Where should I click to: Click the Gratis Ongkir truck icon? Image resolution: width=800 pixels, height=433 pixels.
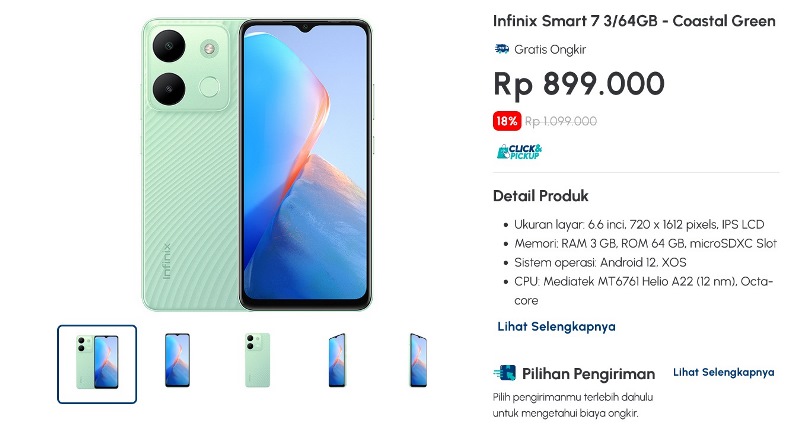502,49
